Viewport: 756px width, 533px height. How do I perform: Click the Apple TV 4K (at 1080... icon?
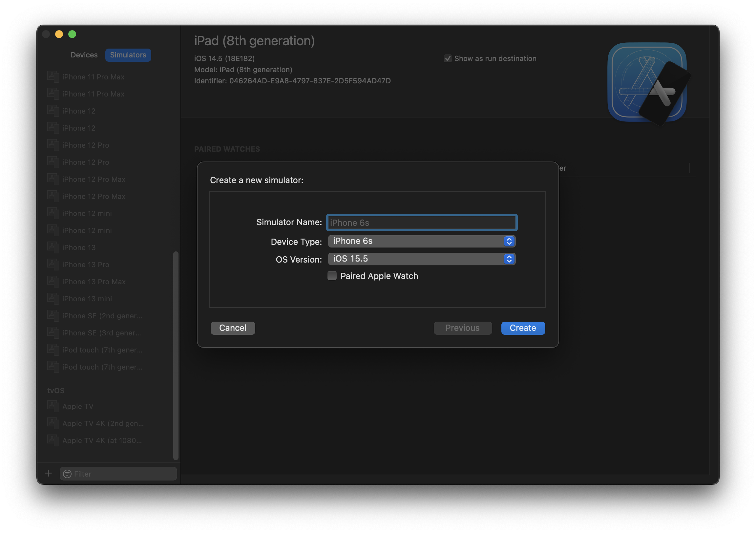[x=53, y=440]
